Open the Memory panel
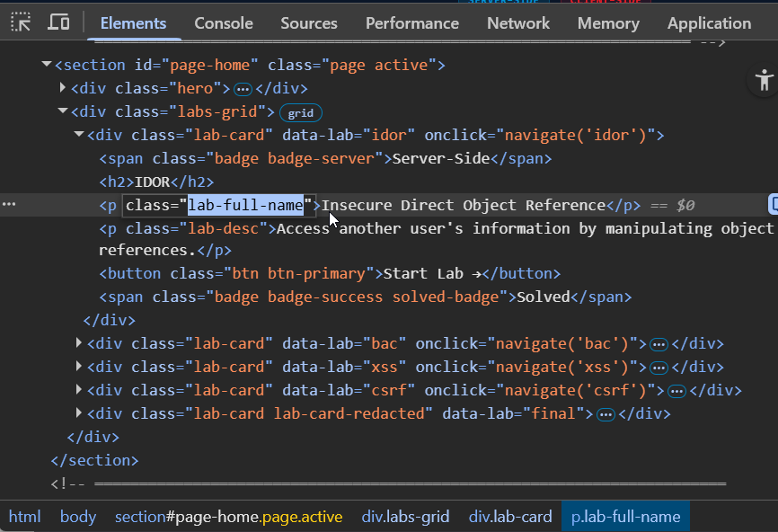 (x=608, y=22)
